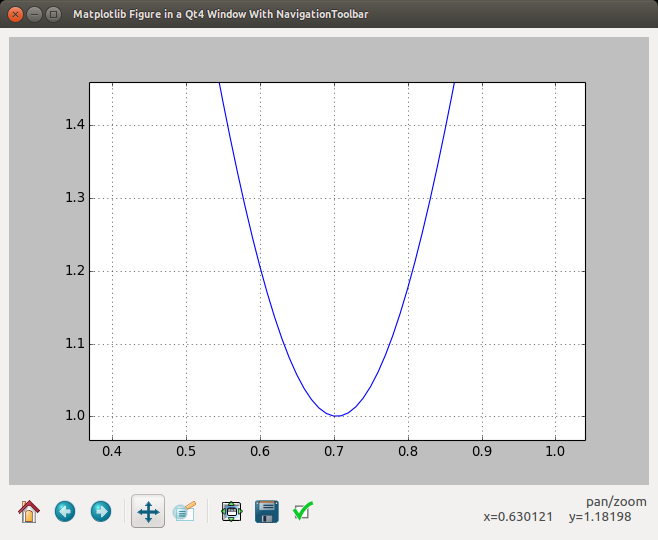Click the pan/zoom mode status text
This screenshot has height=540, width=658.
[616, 502]
